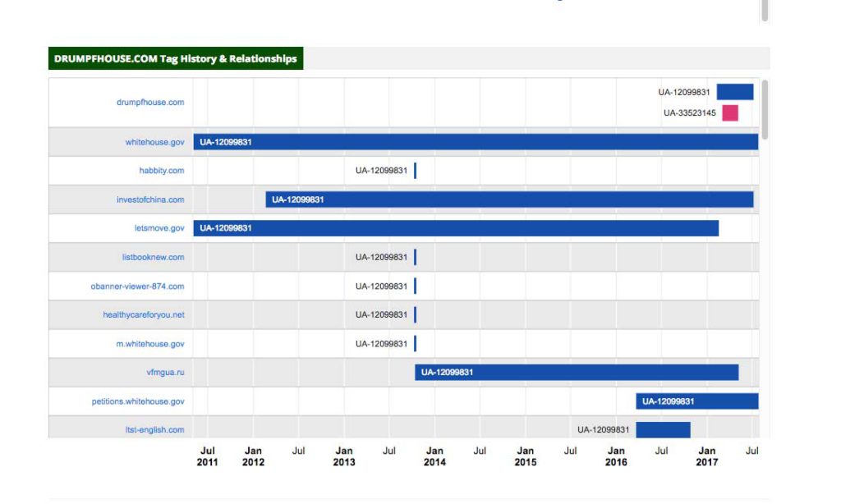
Task: Click the healthycareforyou.net link
Action: [x=144, y=314]
